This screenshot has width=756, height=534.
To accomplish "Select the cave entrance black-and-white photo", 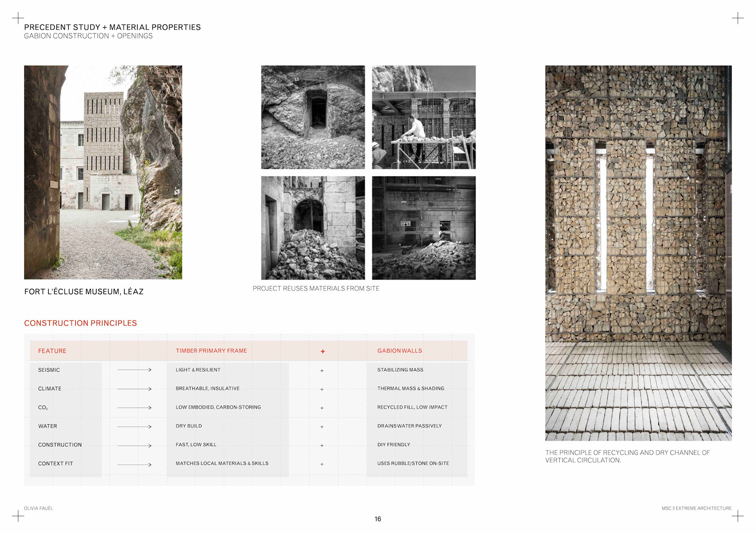I will click(x=313, y=117).
